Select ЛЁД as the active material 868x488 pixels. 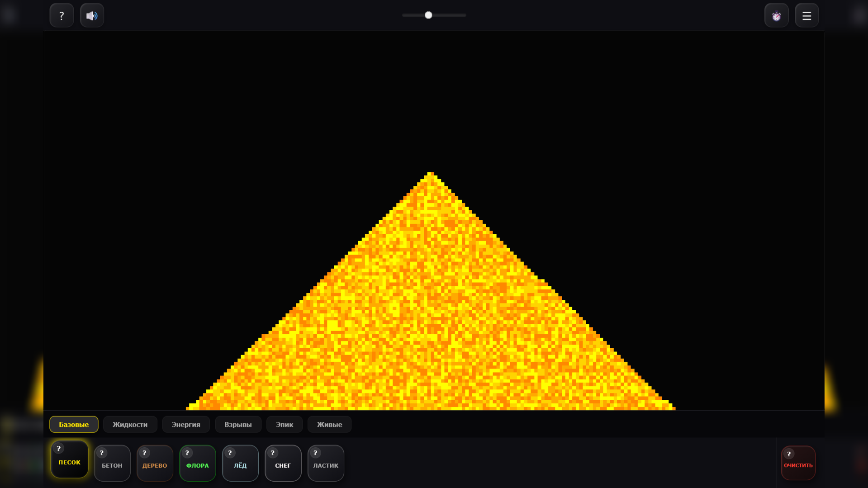click(x=240, y=465)
